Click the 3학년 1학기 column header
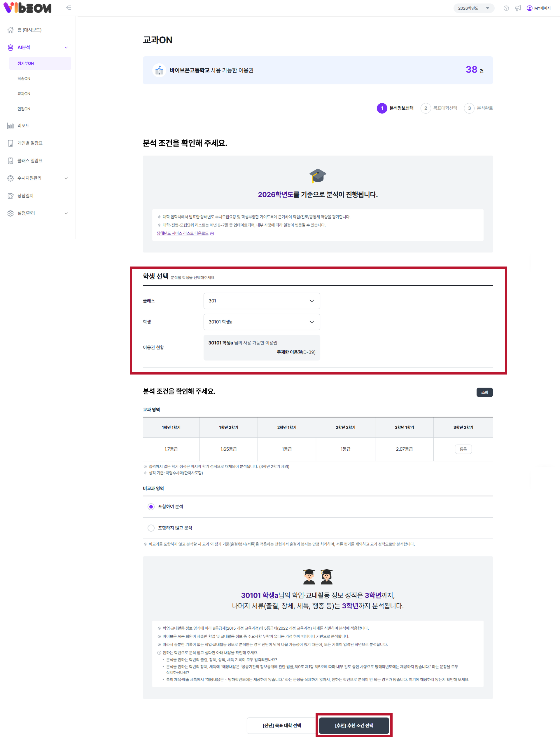The width and height of the screenshot is (560, 747). [404, 428]
